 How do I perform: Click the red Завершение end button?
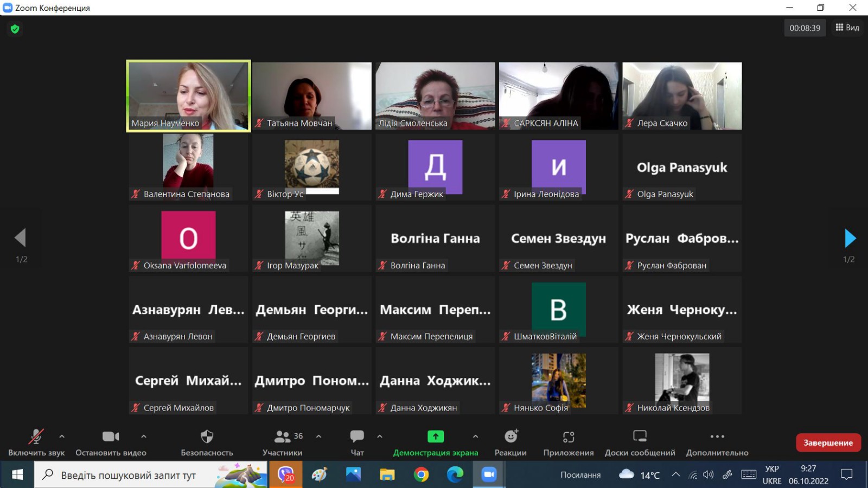coord(828,442)
